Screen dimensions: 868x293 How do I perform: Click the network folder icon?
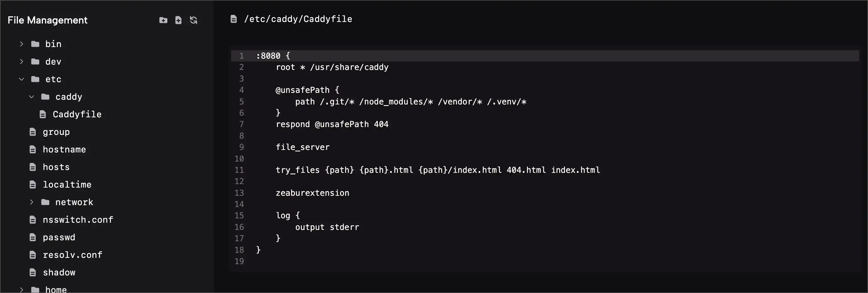pyautogui.click(x=46, y=202)
